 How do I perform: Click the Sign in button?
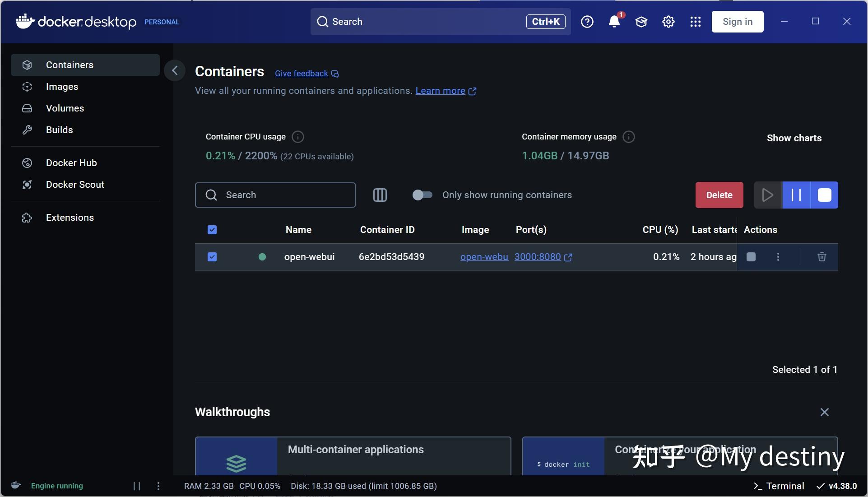(737, 21)
